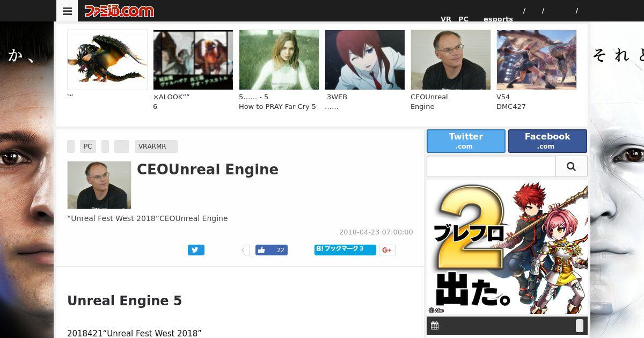Open the red-haired anime girl thumbnail
Image resolution: width=644 pixels, height=338 pixels.
pos(365,60)
